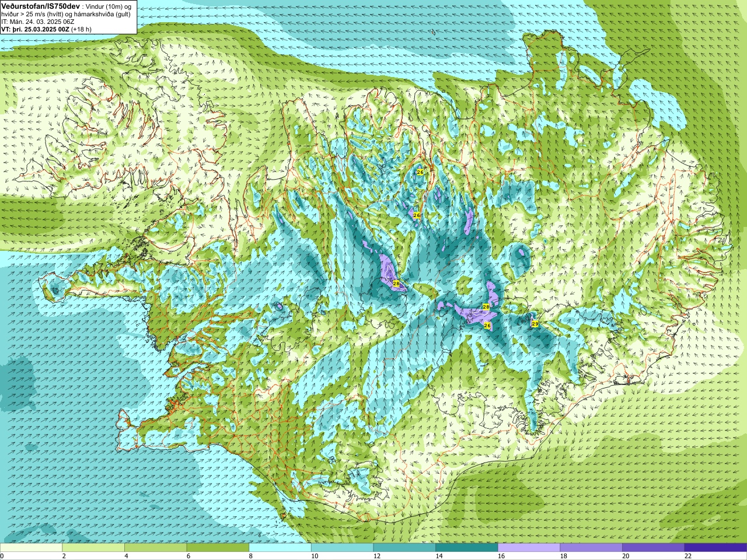Click the legend tick label 22
Image resolution: width=747 pixels, height=560 pixels.
[688, 556]
